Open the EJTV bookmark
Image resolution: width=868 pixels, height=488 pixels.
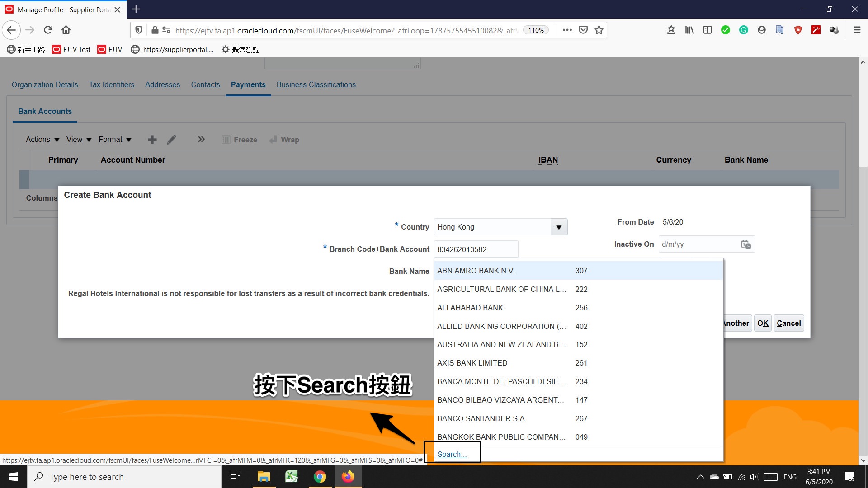click(110, 50)
